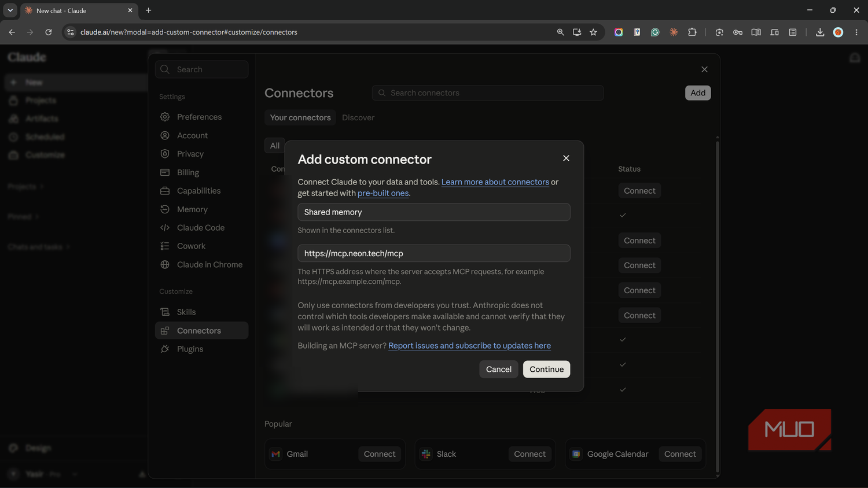The width and height of the screenshot is (868, 488).
Task: Open Claude Code settings
Action: [201, 228]
